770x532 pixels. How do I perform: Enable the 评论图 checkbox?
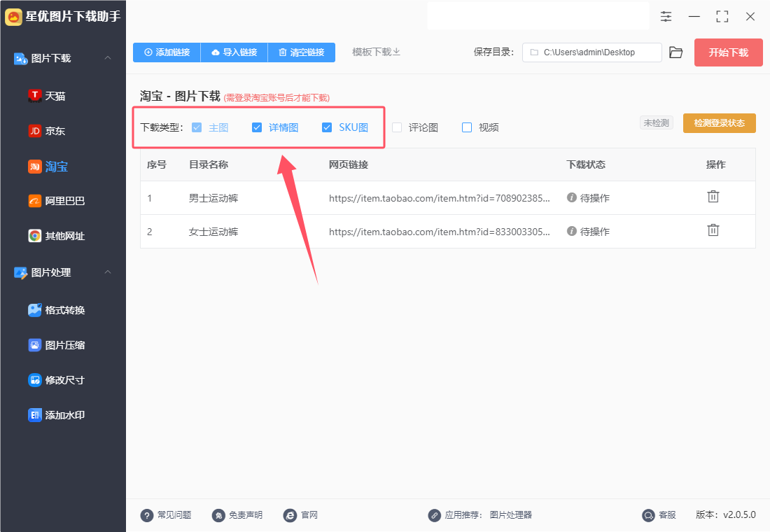coord(397,127)
